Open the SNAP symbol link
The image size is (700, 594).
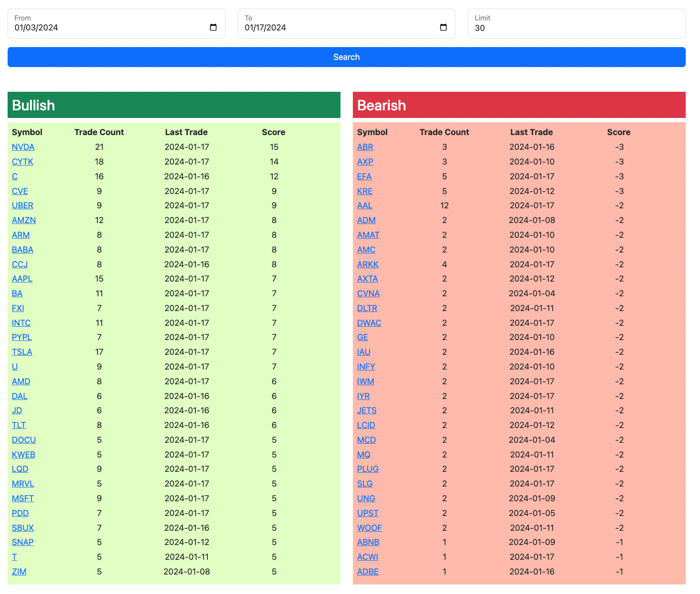coord(23,542)
